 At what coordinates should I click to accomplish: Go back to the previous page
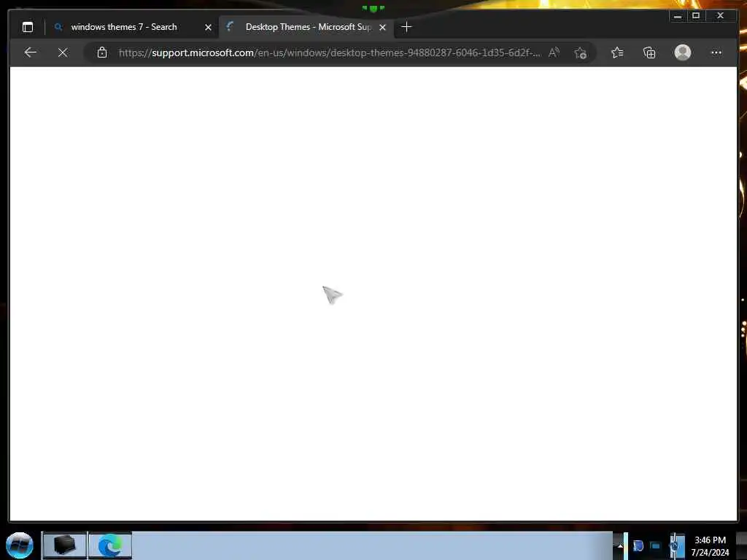(30, 52)
